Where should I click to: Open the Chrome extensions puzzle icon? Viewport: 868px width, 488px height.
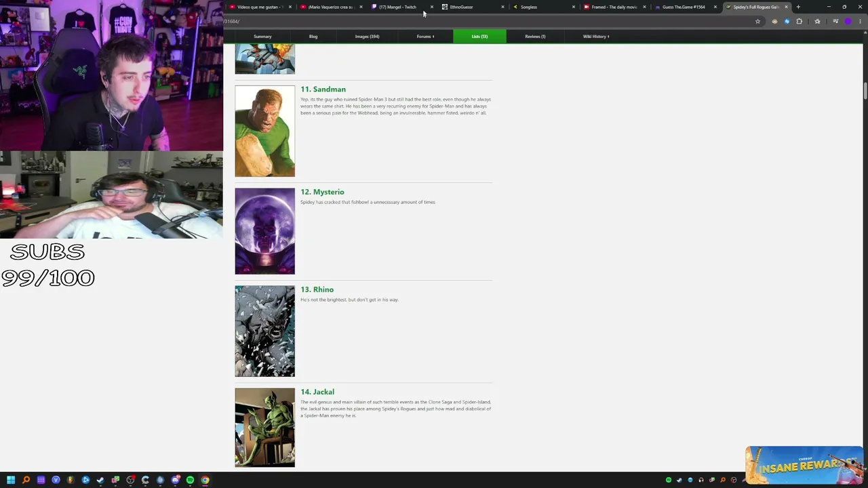(x=799, y=21)
